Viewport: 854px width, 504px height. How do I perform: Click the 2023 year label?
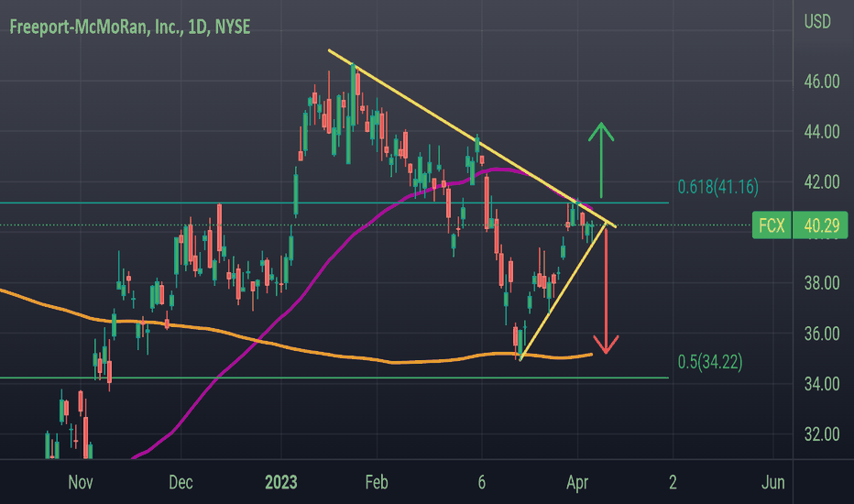coord(281,483)
